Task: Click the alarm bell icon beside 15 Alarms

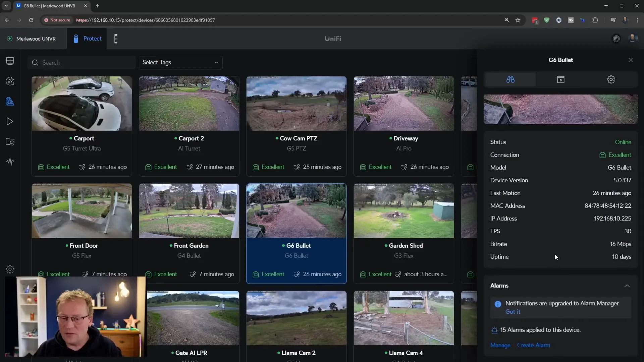Action: click(494, 330)
